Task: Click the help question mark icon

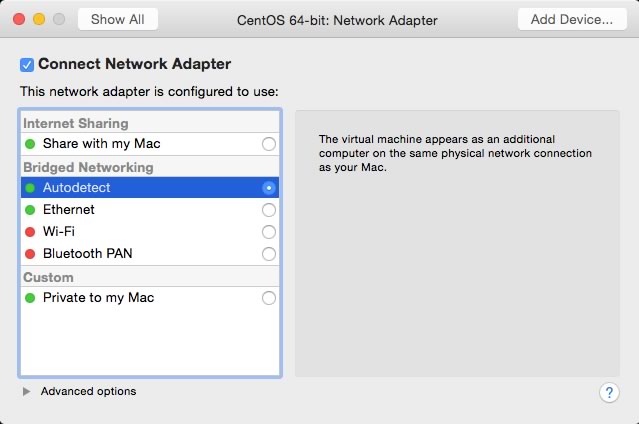Action: tap(609, 393)
